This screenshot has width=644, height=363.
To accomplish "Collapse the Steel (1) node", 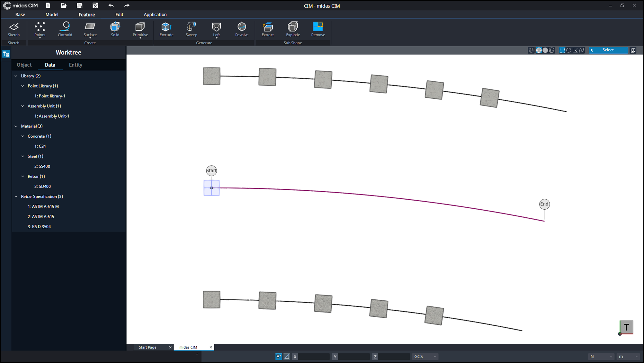I will 22,156.
